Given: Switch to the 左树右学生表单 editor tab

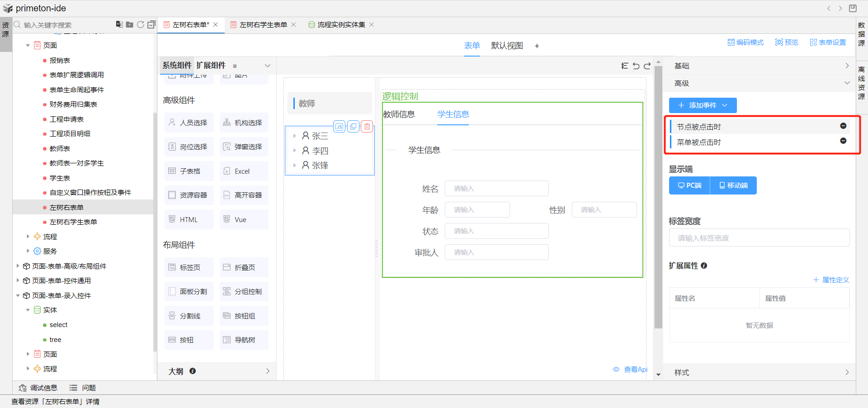Looking at the screenshot, I should click(x=263, y=25).
